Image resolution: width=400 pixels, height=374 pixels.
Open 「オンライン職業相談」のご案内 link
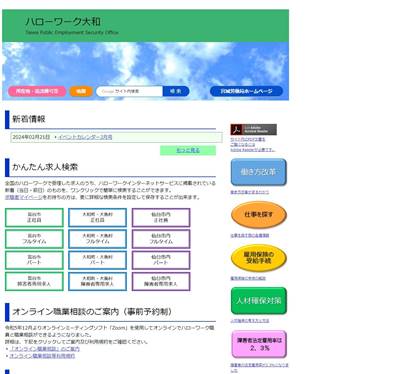pos(45,349)
